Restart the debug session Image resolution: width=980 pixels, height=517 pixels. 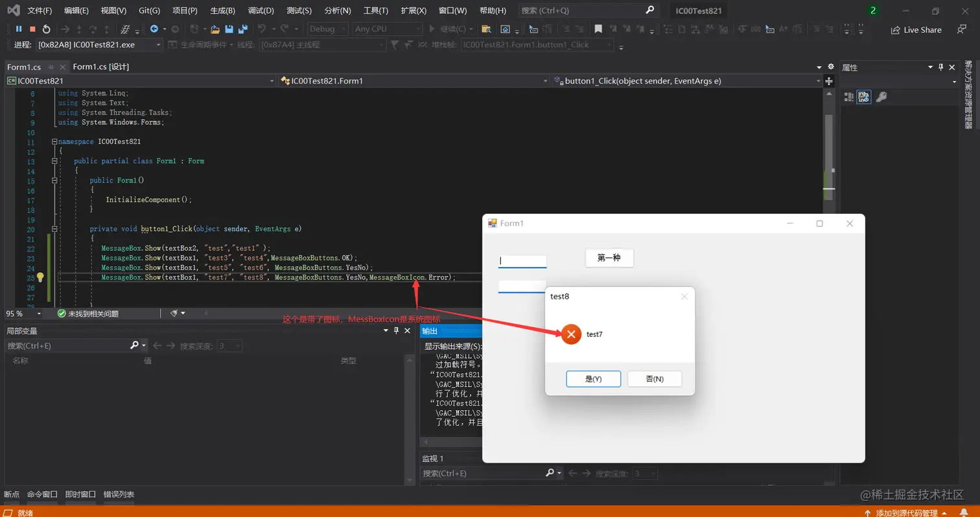tap(47, 29)
